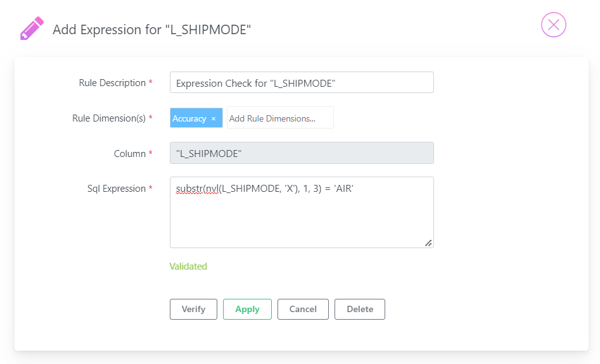Click the Add Expression dialog title

[151, 30]
